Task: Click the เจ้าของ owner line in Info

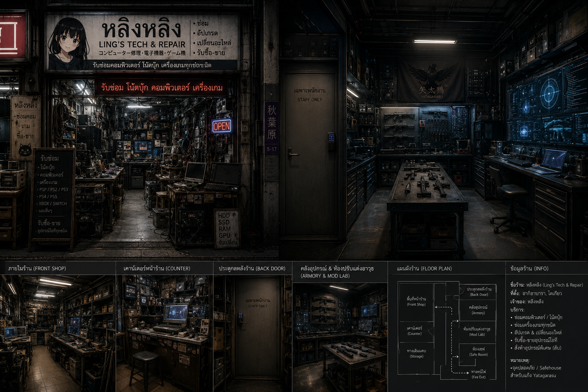Action: pos(527,301)
